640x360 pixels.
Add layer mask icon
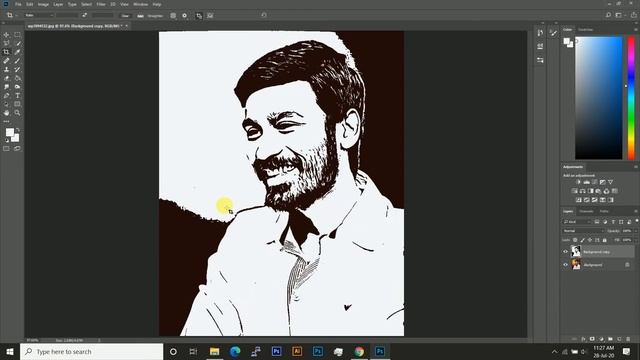click(592, 339)
